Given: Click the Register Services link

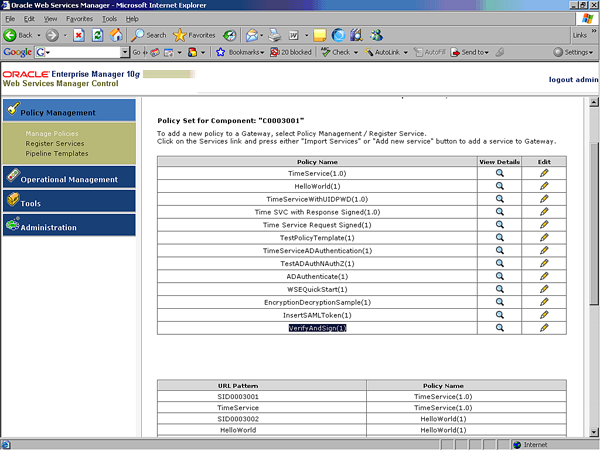Looking at the screenshot, I should click(x=55, y=143).
